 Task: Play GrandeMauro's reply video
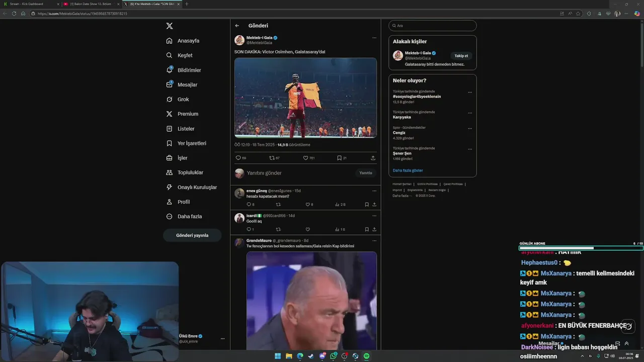pyautogui.click(x=311, y=301)
